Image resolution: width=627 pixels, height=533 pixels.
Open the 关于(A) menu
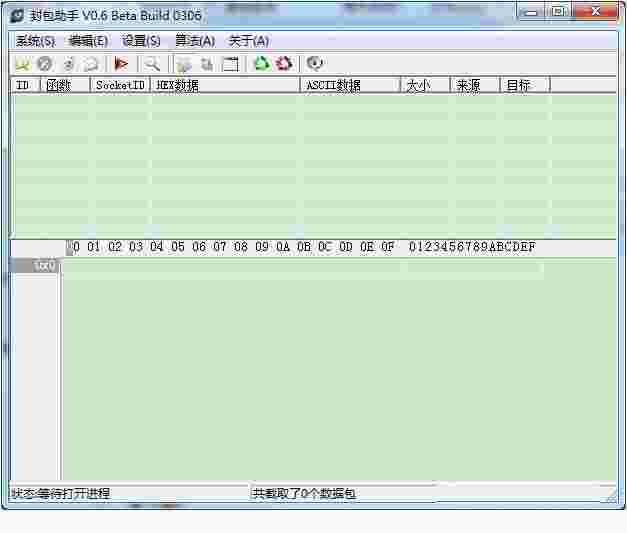pos(249,41)
